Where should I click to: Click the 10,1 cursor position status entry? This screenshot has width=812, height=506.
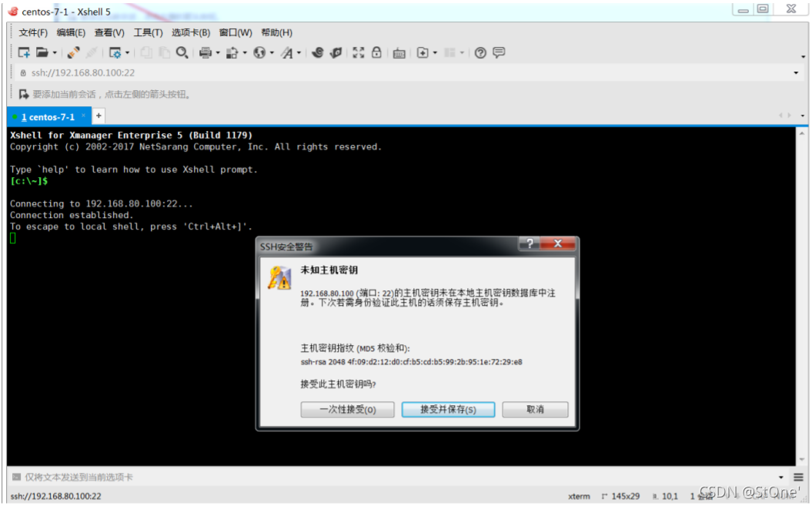click(x=666, y=496)
